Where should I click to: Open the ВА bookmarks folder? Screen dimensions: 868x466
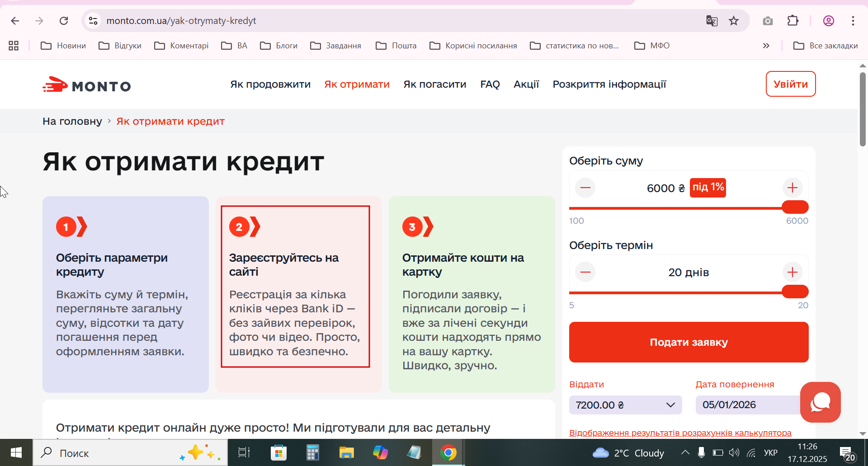(x=234, y=46)
